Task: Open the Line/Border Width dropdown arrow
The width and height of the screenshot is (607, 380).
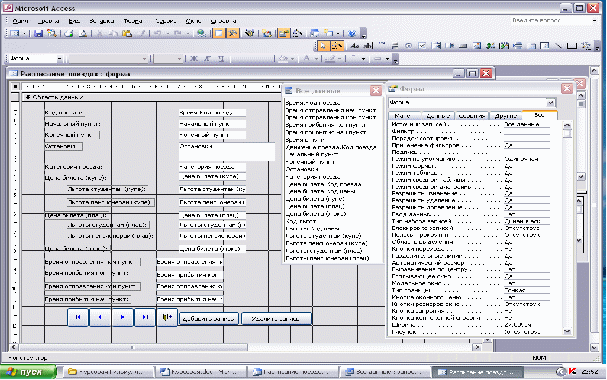Action: pyautogui.click(x=364, y=59)
